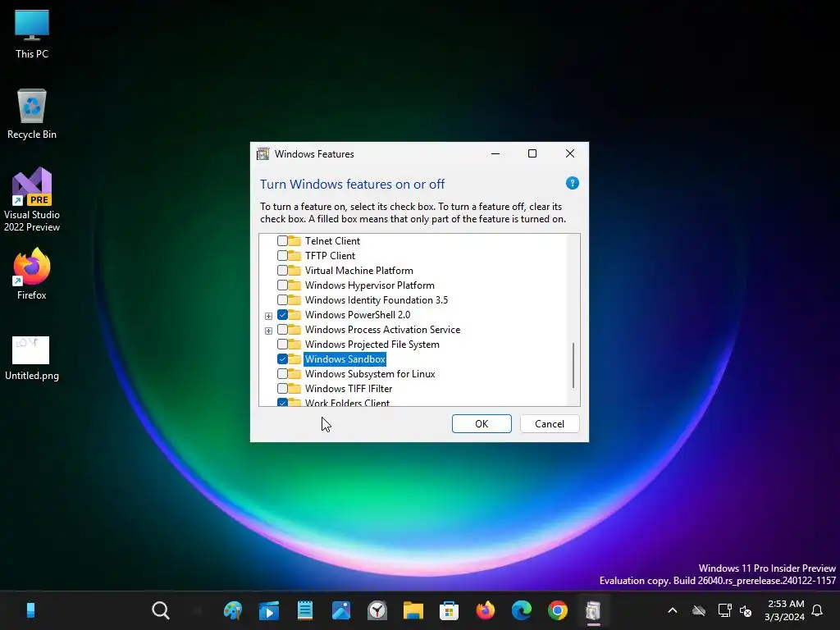Uncheck Windows PowerShell 2.0 checkbox
Image resolution: width=840 pixels, height=630 pixels.
point(282,315)
